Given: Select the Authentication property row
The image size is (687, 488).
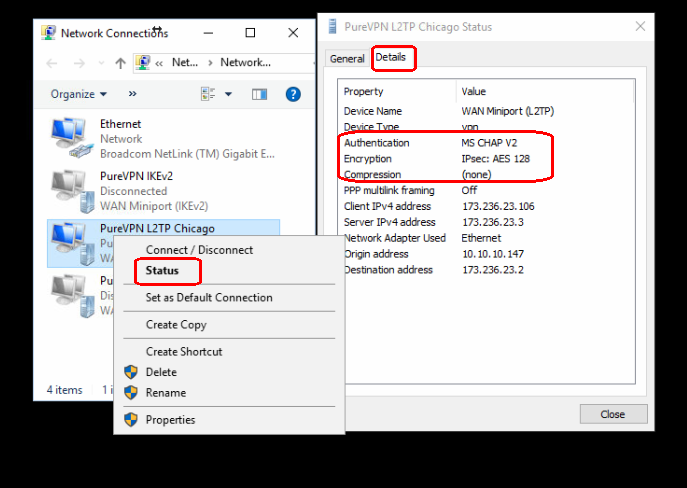Looking at the screenshot, I should coord(486,143).
